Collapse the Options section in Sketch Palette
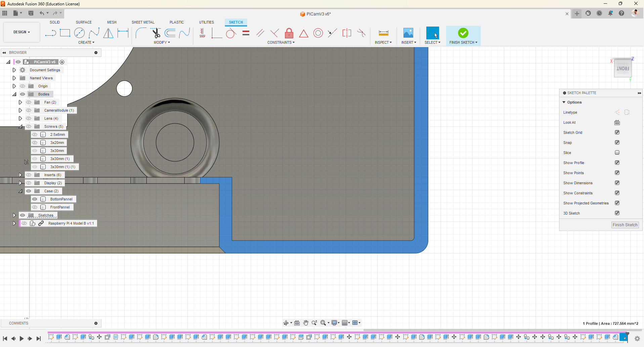This screenshot has width=644, height=347. [564, 102]
